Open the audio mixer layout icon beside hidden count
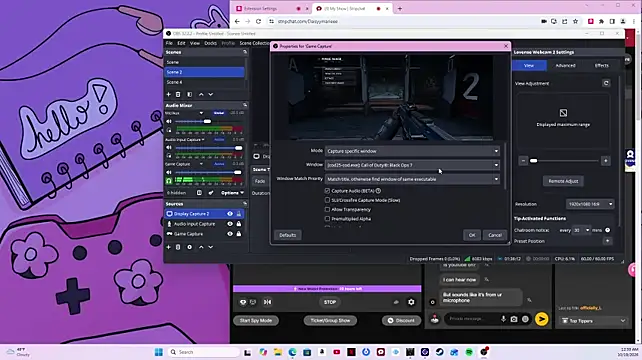The image size is (642, 360). click(x=199, y=193)
